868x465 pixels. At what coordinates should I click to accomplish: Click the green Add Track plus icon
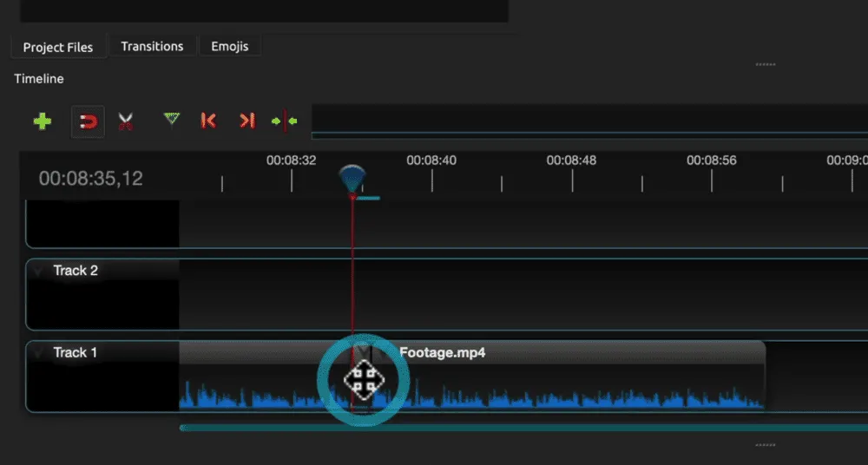(42, 121)
